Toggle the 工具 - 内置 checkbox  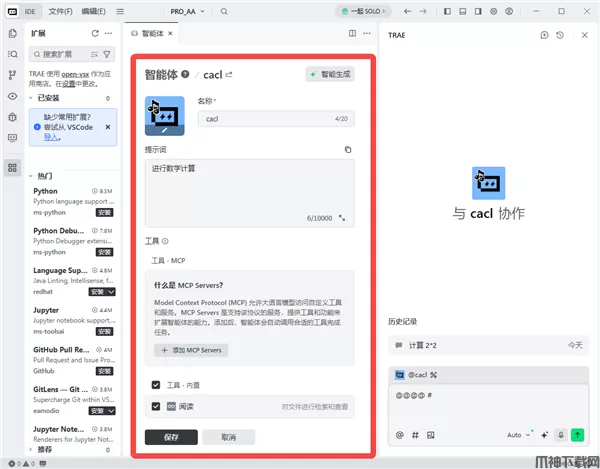pos(156,385)
